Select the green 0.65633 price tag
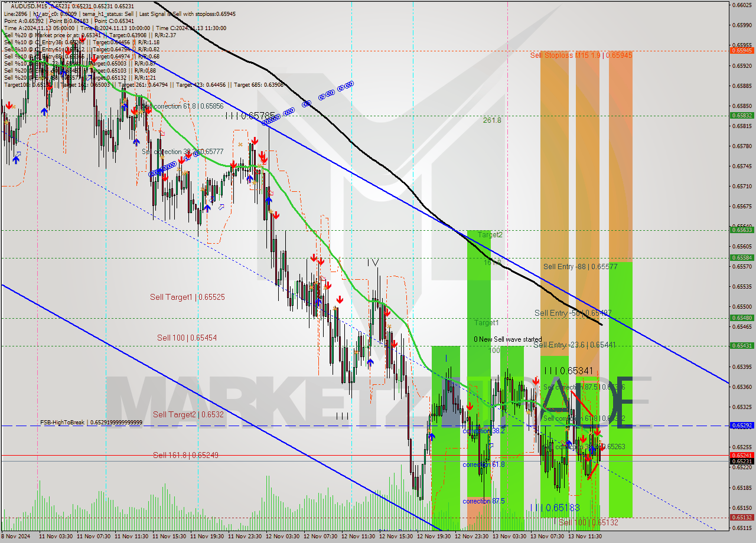The width and height of the screenshot is (756, 543). pos(742,230)
